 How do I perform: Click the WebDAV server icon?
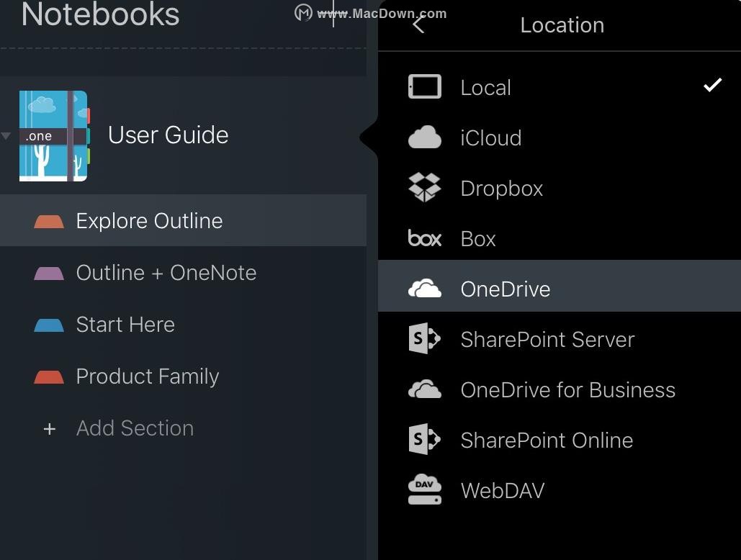424,489
